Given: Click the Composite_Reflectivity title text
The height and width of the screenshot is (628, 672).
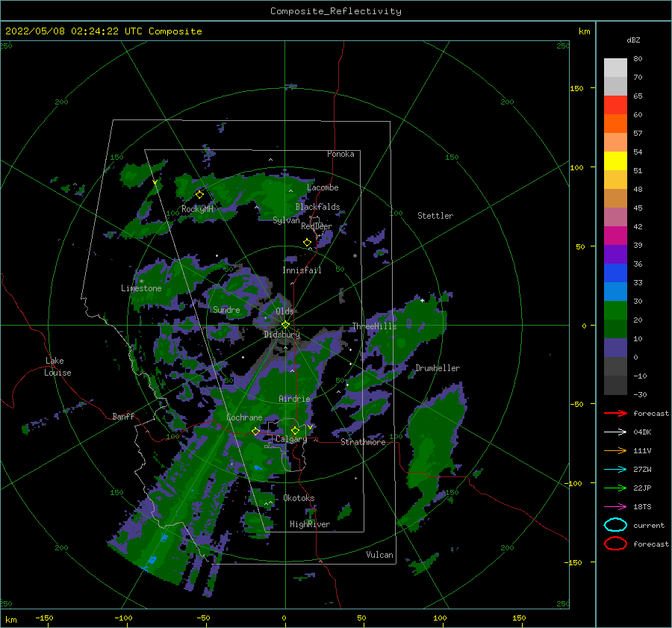Looking at the screenshot, I should click(x=336, y=11).
